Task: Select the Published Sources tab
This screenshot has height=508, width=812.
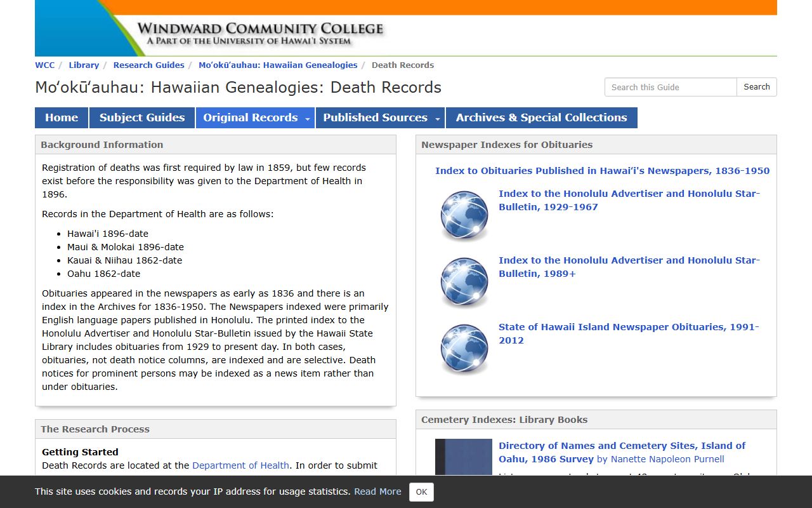Action: 375,118
